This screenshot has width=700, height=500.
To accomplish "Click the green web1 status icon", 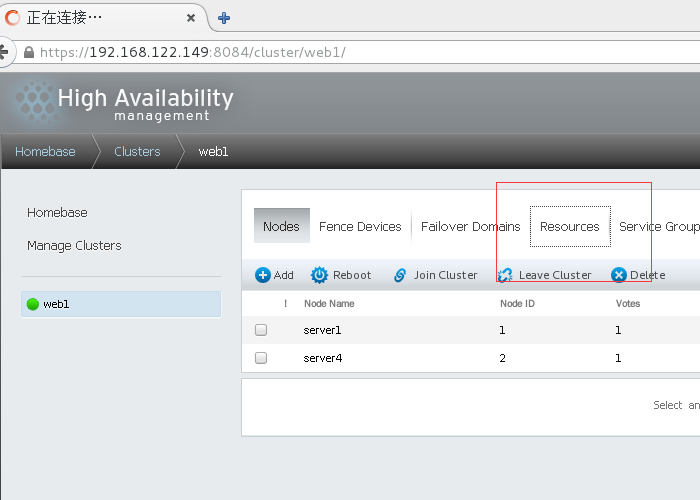I will 33,304.
